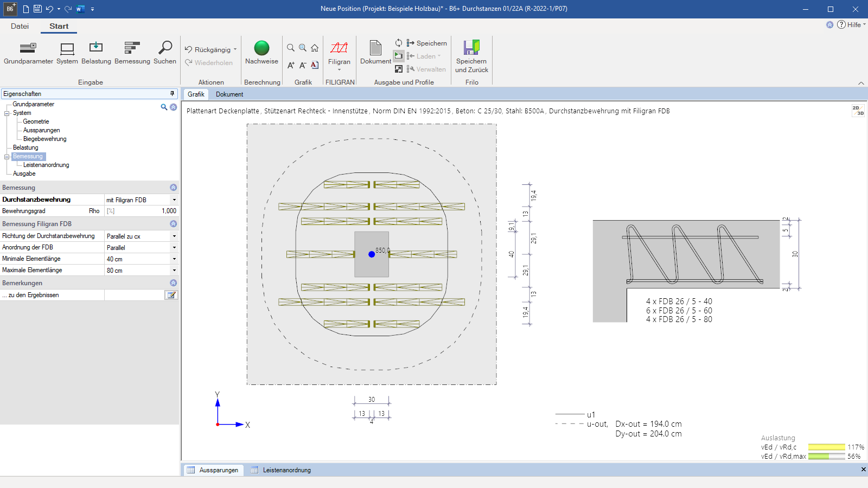
Task: Click the Belastung ribbon icon
Action: (96, 48)
